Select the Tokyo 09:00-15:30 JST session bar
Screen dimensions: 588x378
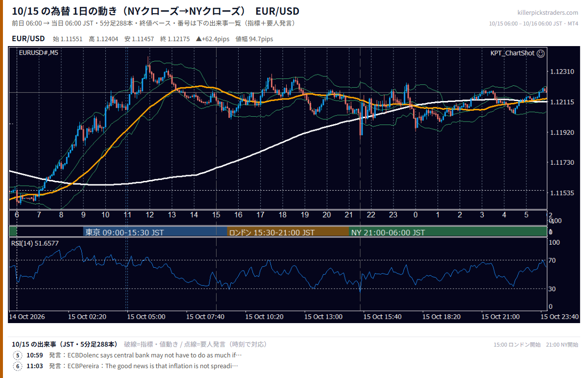click(155, 232)
